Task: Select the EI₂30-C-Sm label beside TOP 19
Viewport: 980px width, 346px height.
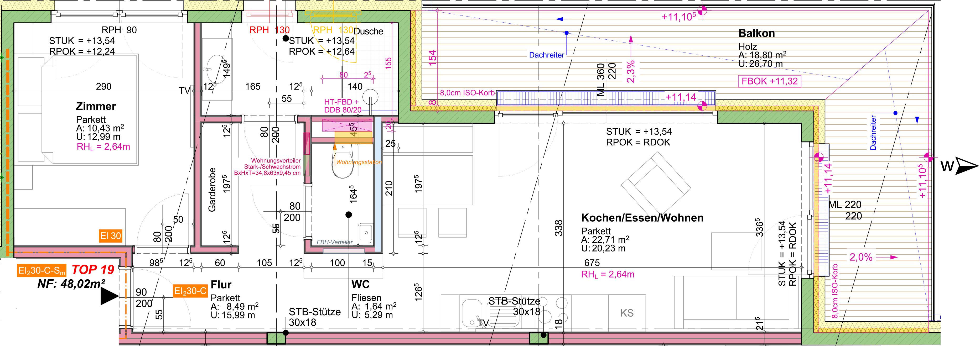Action: coord(42,271)
